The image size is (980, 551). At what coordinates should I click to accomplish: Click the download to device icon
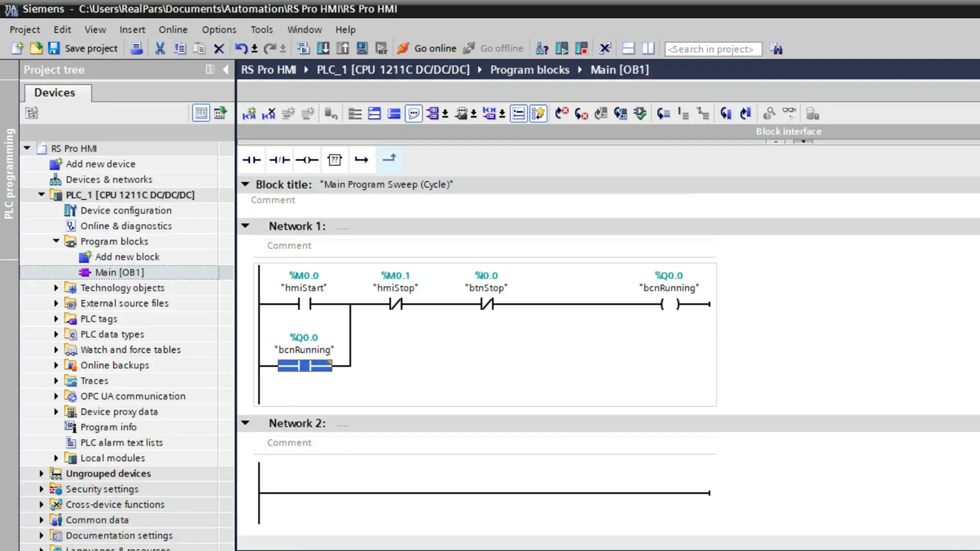click(323, 48)
